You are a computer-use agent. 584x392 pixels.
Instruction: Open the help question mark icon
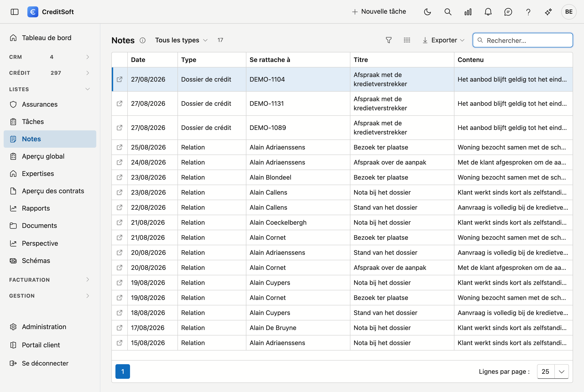(x=528, y=12)
